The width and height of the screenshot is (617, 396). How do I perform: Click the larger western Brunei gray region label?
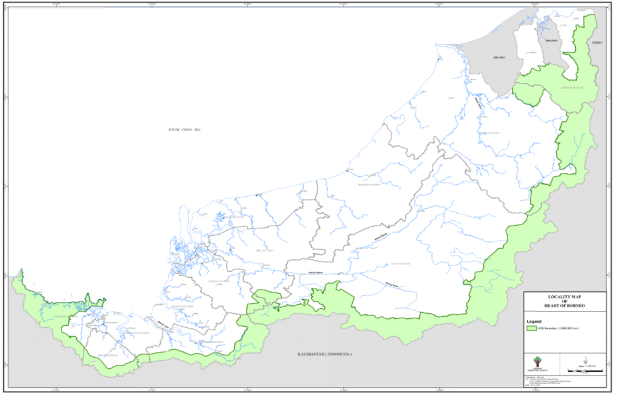499,58
